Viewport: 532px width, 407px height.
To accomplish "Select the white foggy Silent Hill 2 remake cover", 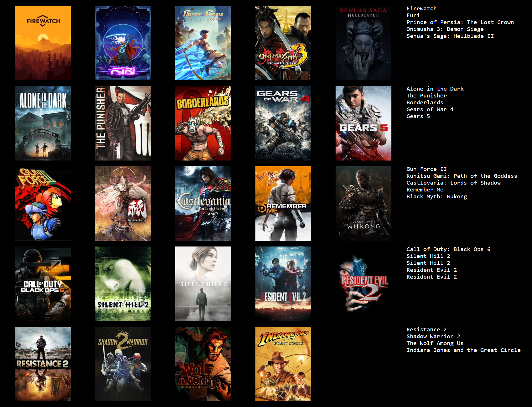I will 203,284.
